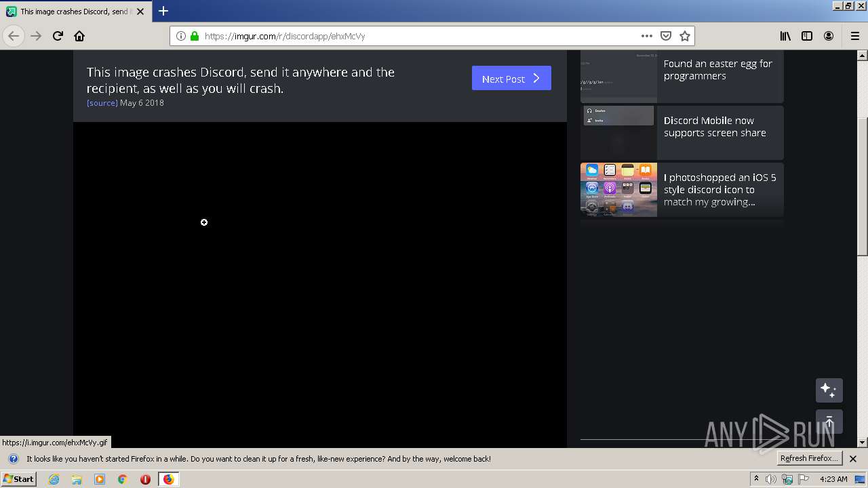
Task: Click the green secure connection padlock
Action: [195, 36]
